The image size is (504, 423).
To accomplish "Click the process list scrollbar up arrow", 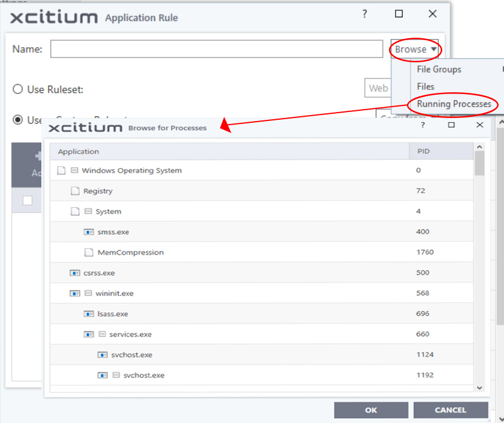I will (479, 147).
